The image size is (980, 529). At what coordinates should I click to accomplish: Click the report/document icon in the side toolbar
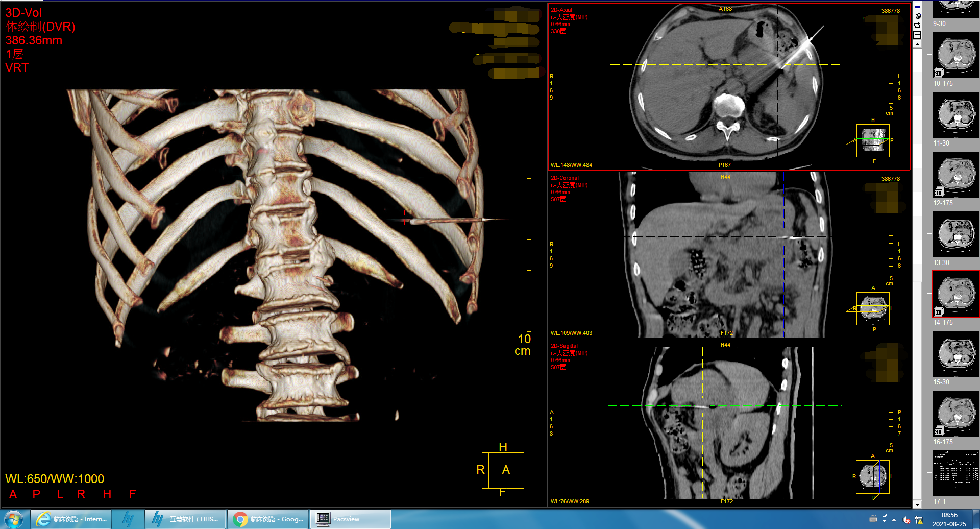pyautogui.click(x=917, y=6)
